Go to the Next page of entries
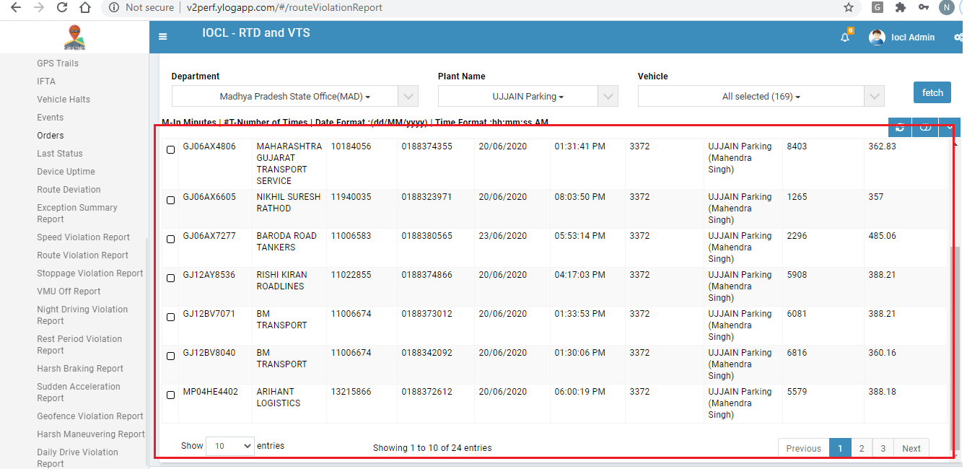 click(x=911, y=448)
